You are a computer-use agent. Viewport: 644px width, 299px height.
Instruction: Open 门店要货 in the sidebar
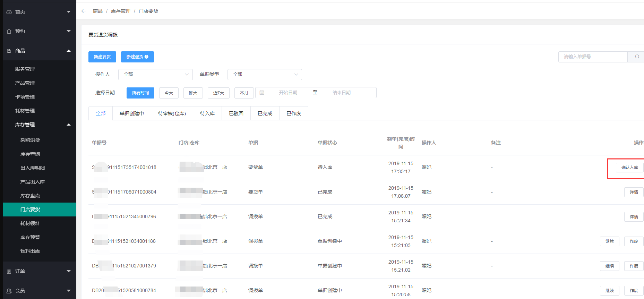click(40, 210)
